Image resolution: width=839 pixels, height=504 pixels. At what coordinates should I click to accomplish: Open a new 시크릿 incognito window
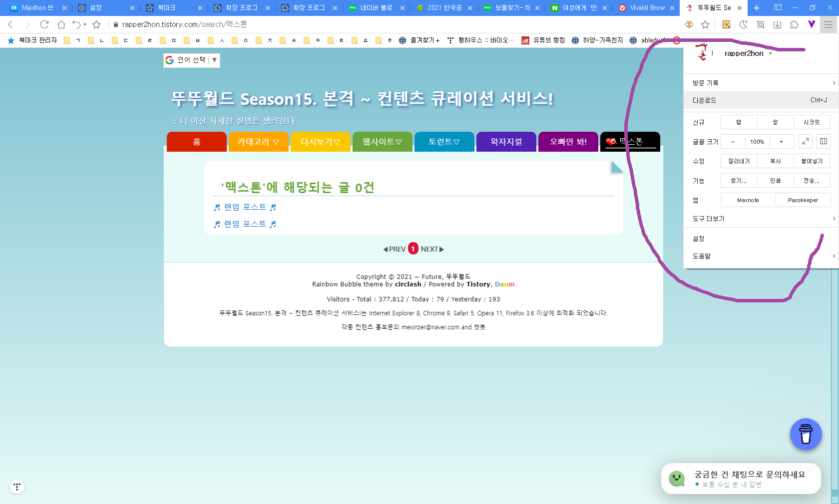click(x=812, y=122)
